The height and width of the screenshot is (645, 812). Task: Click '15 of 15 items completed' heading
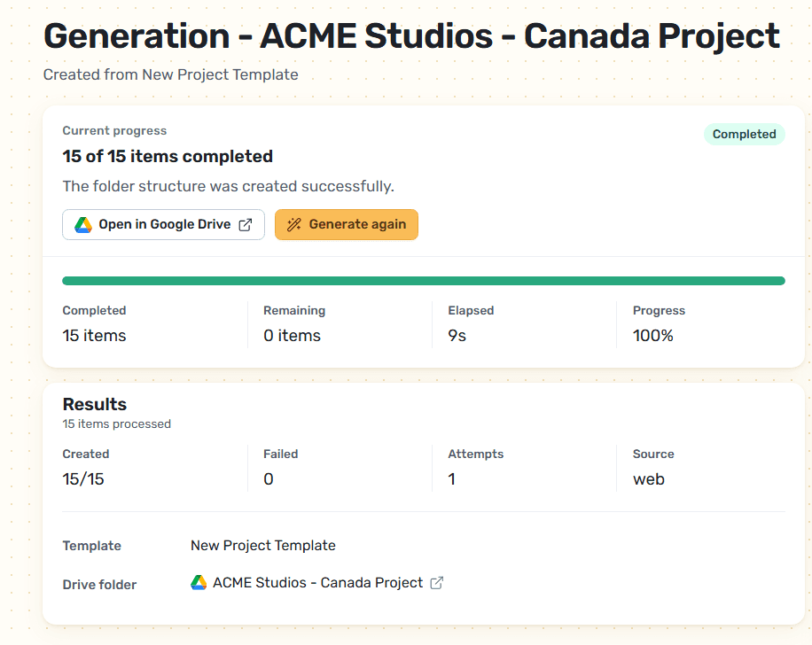click(168, 156)
